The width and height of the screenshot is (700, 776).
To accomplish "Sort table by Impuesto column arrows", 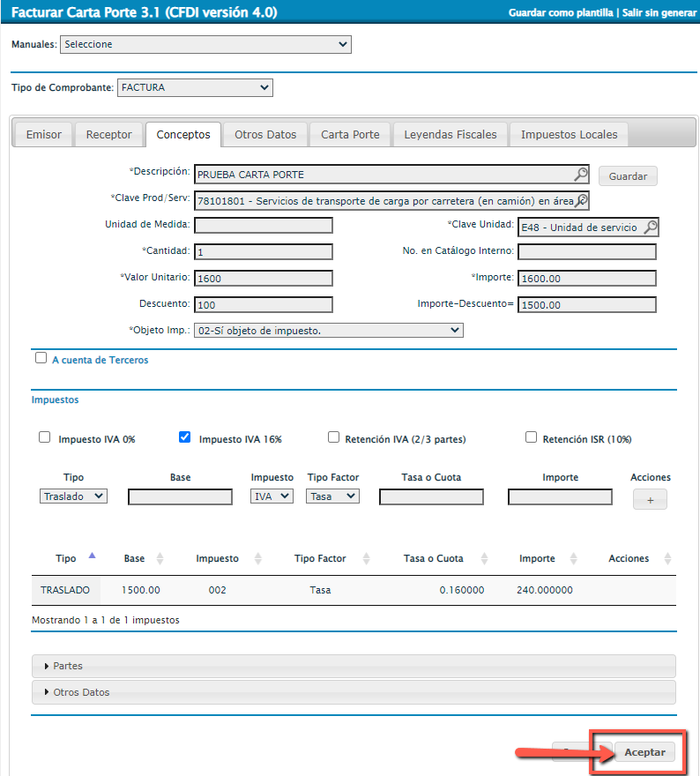I will point(257,559).
